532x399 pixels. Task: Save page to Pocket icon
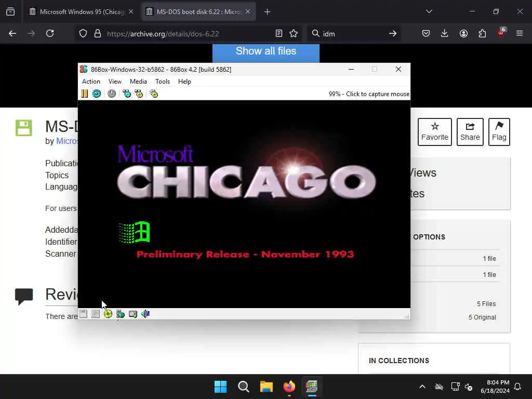coord(426,33)
